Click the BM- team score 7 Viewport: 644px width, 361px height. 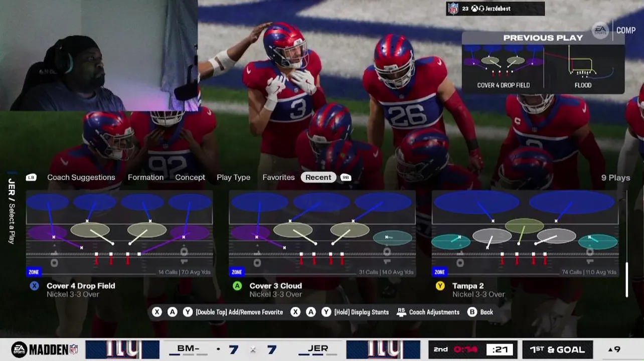coord(234,349)
